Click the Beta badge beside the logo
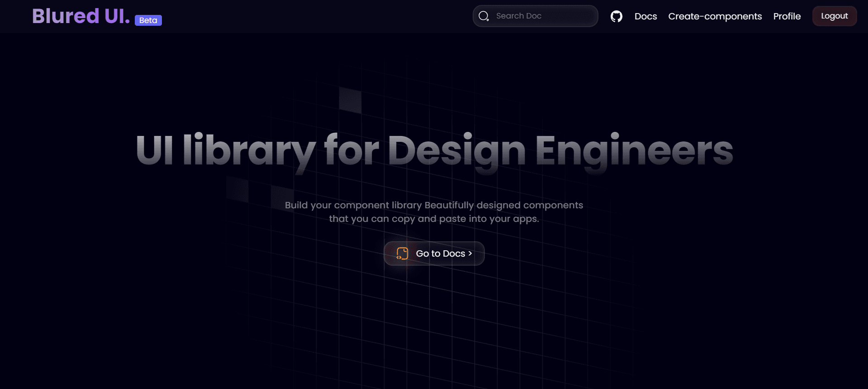 148,20
